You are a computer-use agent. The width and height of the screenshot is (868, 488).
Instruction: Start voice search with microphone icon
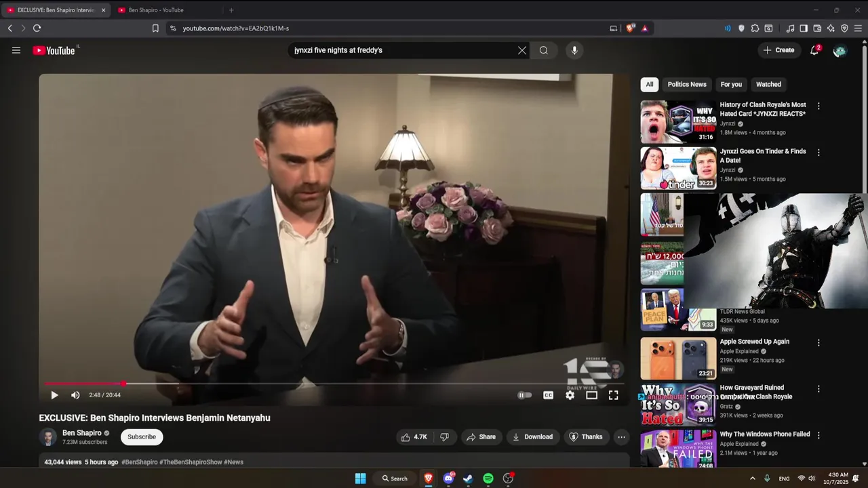(x=574, y=50)
